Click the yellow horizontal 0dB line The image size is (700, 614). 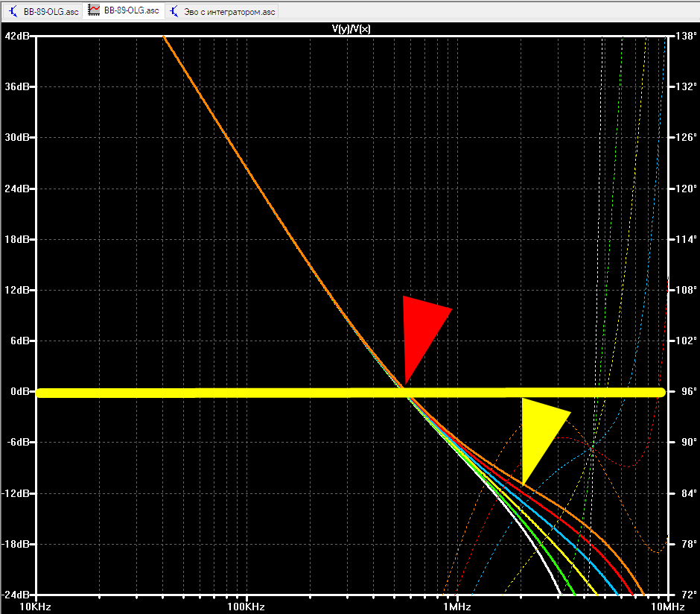coord(351,393)
